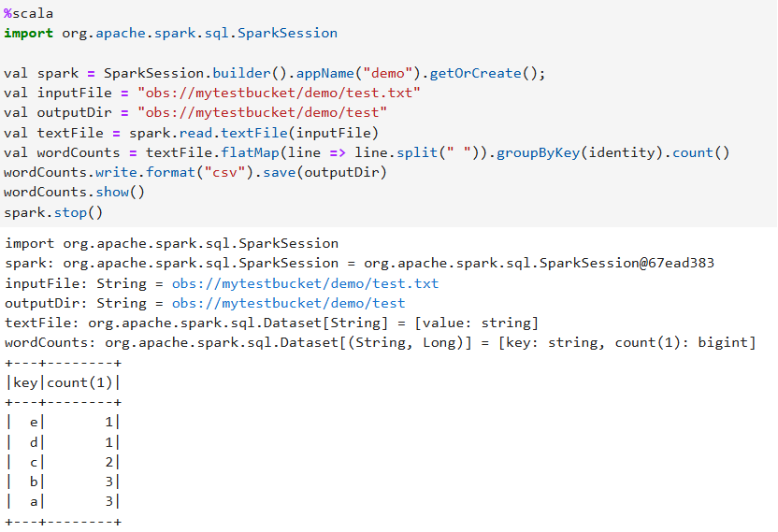Screen dimensions: 778x532
Task: Click the "csv" format string
Action: click(207, 172)
